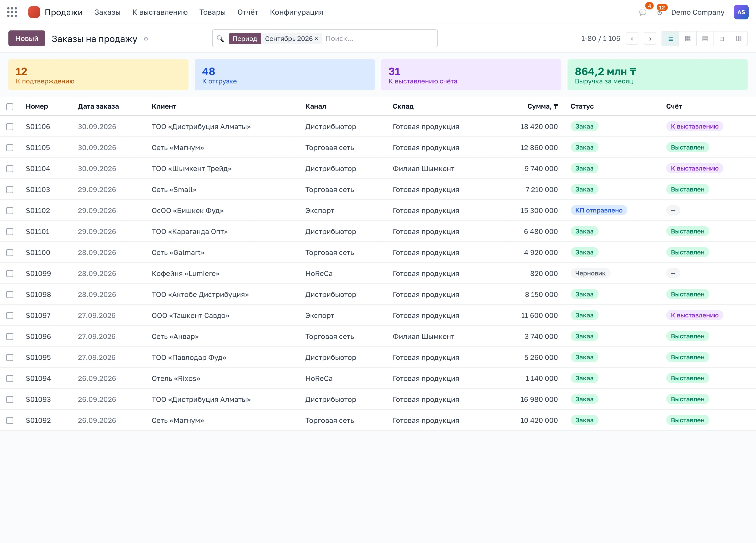The image size is (756, 543).
Task: Switch to the four-square pivot view
Action: [x=722, y=39]
